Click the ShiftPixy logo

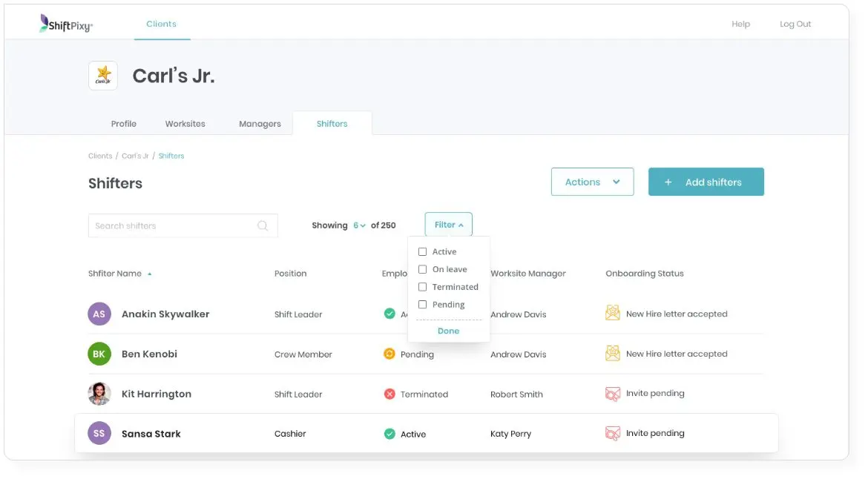pos(66,24)
